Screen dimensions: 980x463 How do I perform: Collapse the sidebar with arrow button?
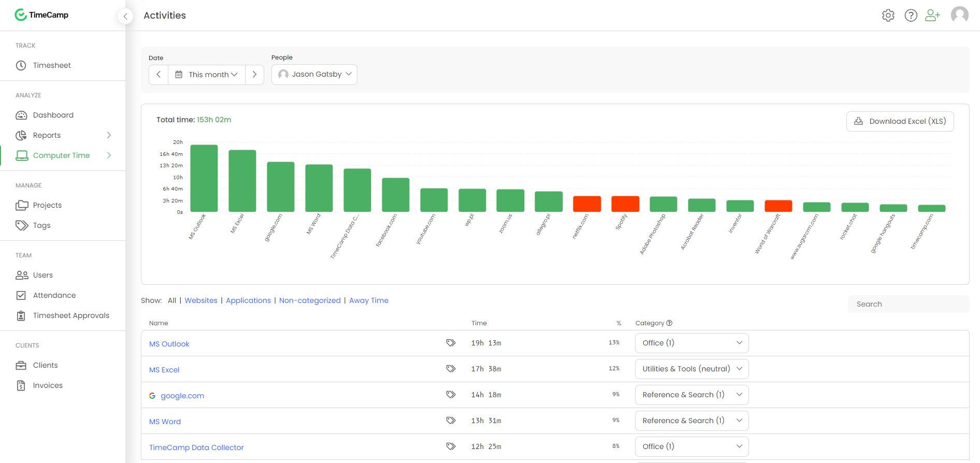(x=125, y=17)
